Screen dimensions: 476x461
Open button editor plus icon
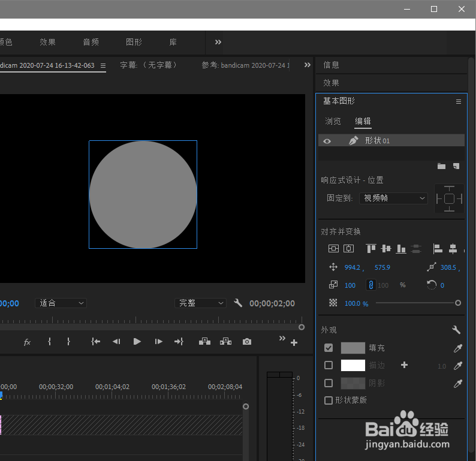point(294,343)
